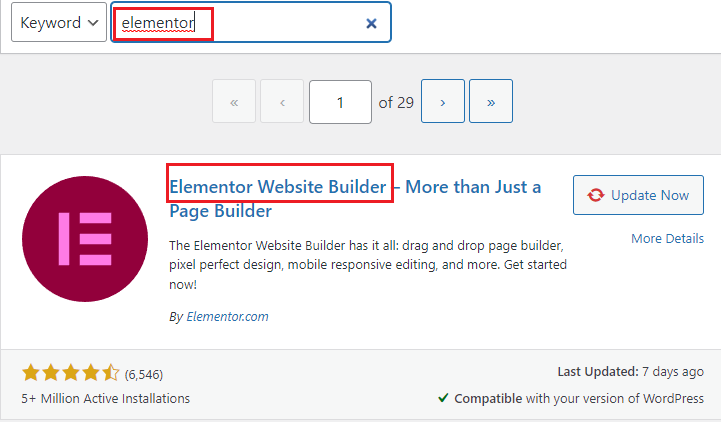Screen dimensions: 721x422
Task: Click the 6,546 ratings count
Action: coord(144,375)
